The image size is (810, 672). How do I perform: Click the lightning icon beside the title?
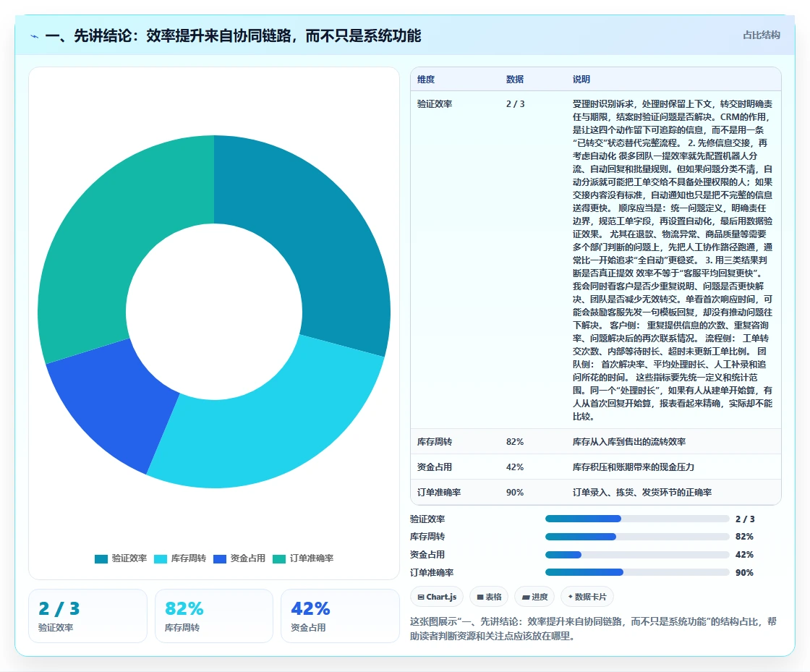tap(35, 36)
